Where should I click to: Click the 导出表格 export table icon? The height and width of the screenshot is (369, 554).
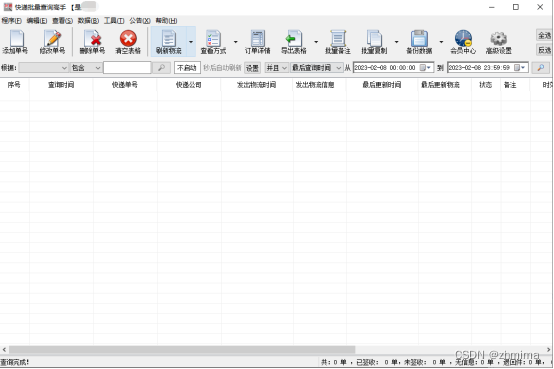pos(294,38)
